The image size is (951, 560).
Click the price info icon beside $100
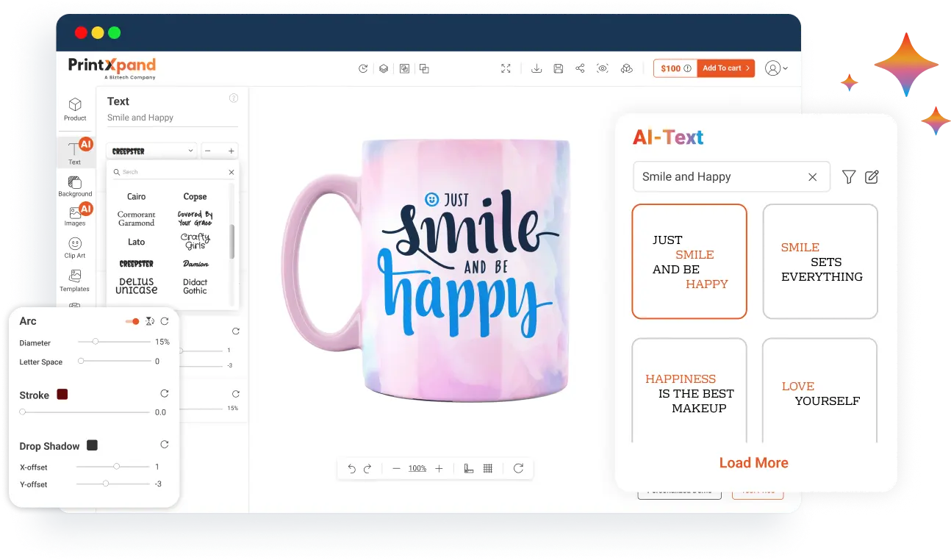point(688,68)
